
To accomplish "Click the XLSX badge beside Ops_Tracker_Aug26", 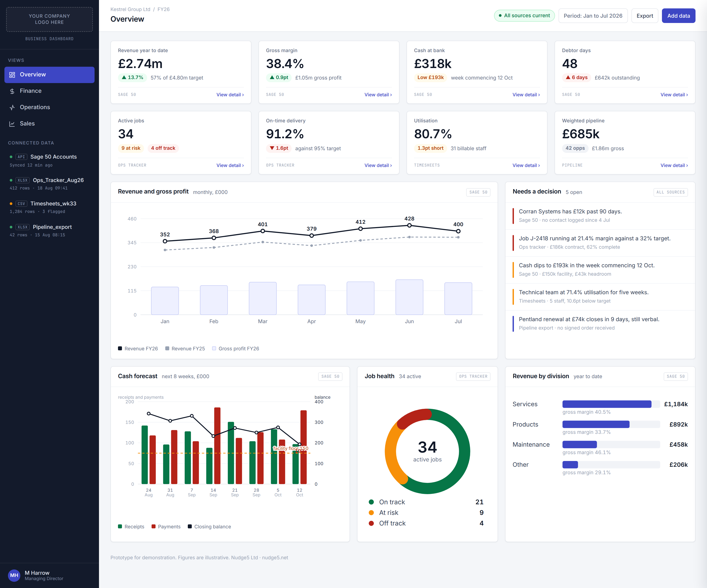I will [x=23, y=180].
